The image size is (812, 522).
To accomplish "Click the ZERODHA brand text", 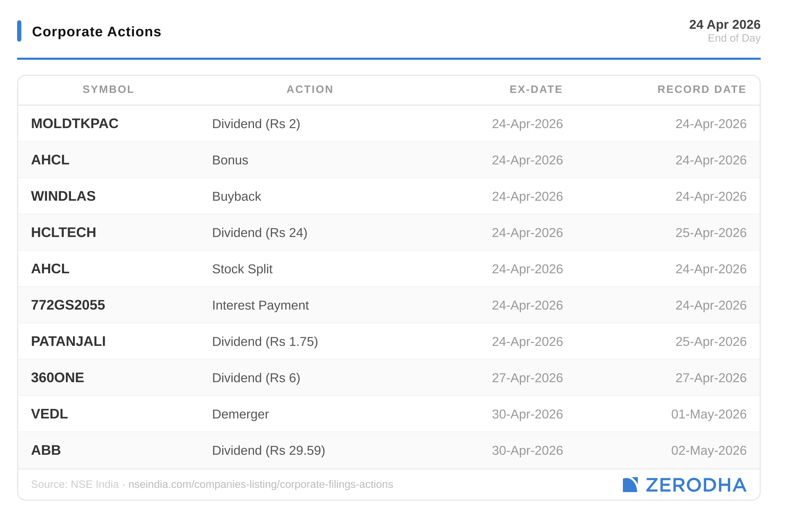I will [696, 485].
